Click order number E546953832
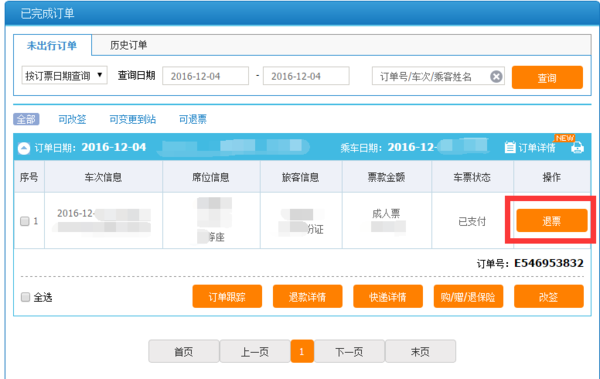 coord(549,263)
